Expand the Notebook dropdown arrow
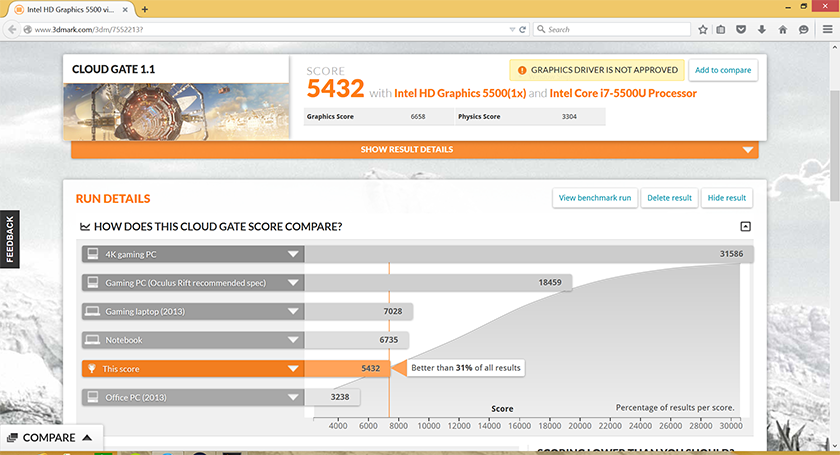The height and width of the screenshot is (455, 840). pos(292,340)
